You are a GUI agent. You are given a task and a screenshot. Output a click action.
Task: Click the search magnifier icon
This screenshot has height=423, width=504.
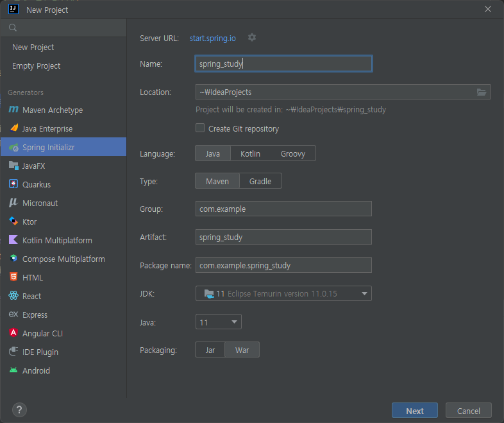click(13, 28)
